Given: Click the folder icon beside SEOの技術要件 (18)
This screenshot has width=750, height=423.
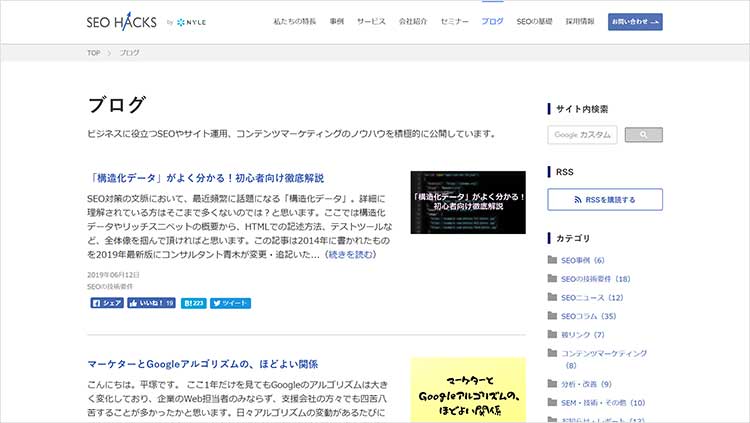Looking at the screenshot, I should pos(552,278).
